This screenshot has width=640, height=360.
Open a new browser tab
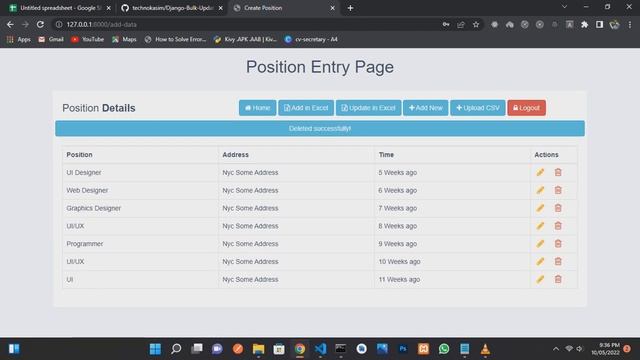pyautogui.click(x=350, y=8)
